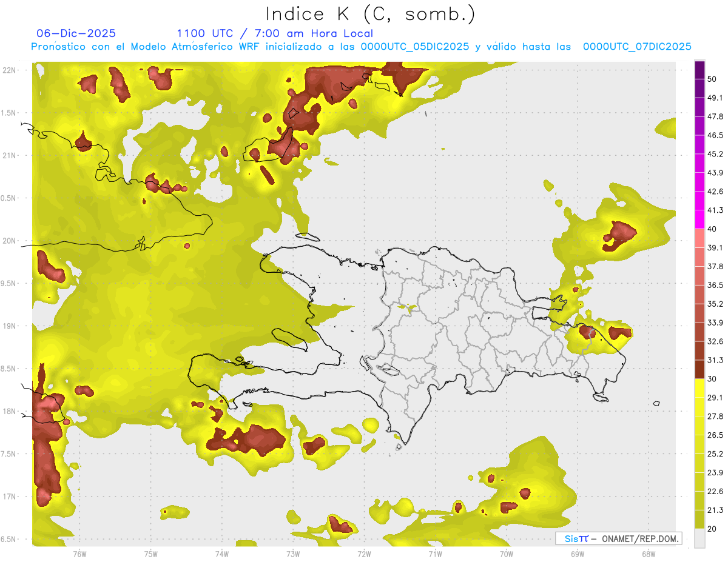Click the colorbar value '26.5'
The width and height of the screenshot is (728, 562).
click(x=715, y=435)
